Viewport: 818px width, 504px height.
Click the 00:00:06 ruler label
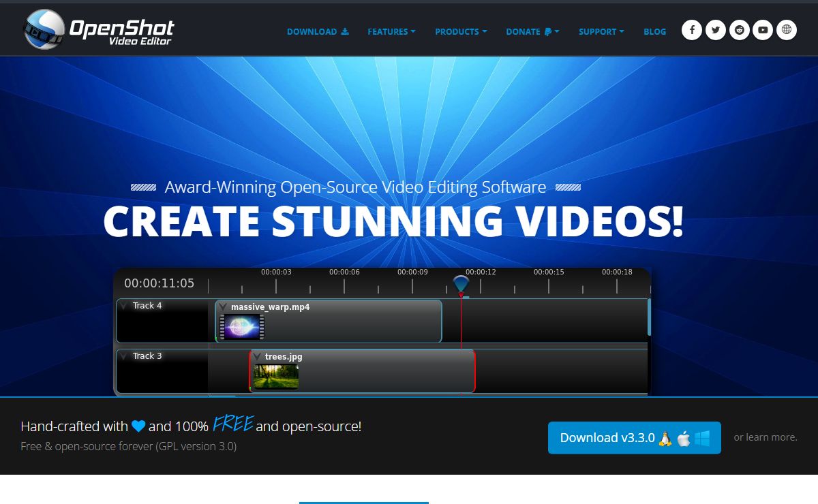344,272
